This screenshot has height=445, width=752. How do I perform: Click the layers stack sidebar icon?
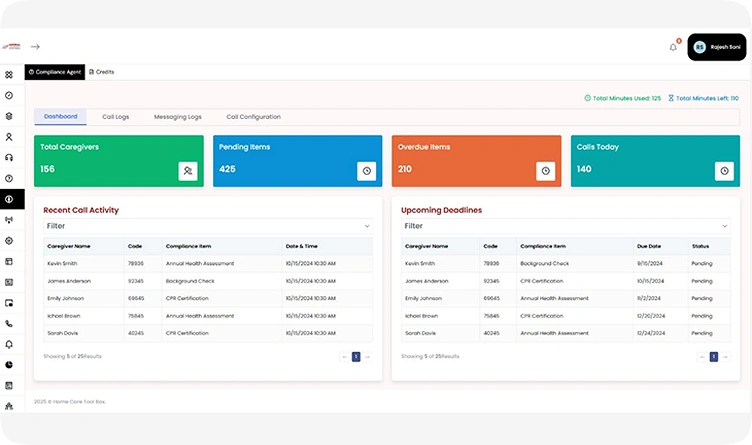[x=9, y=116]
